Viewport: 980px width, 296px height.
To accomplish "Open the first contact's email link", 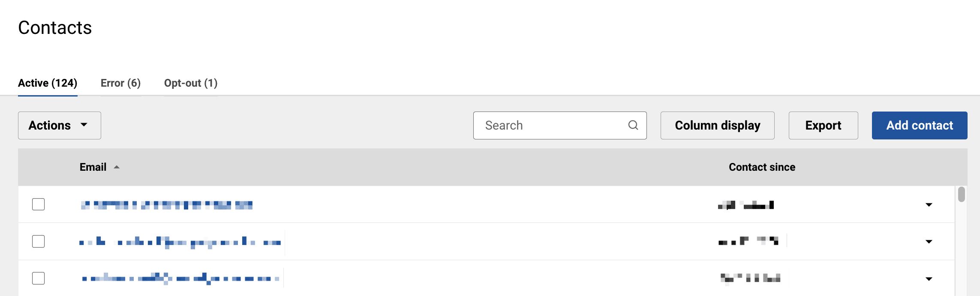I will (x=166, y=205).
